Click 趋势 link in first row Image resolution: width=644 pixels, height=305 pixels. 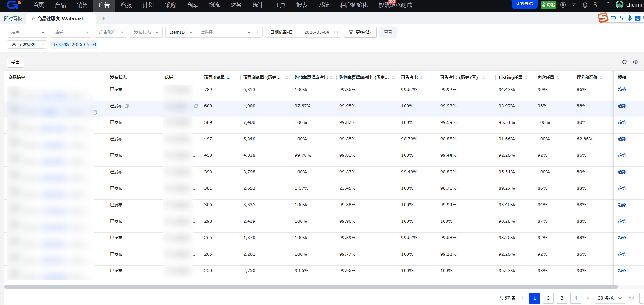[x=622, y=90]
